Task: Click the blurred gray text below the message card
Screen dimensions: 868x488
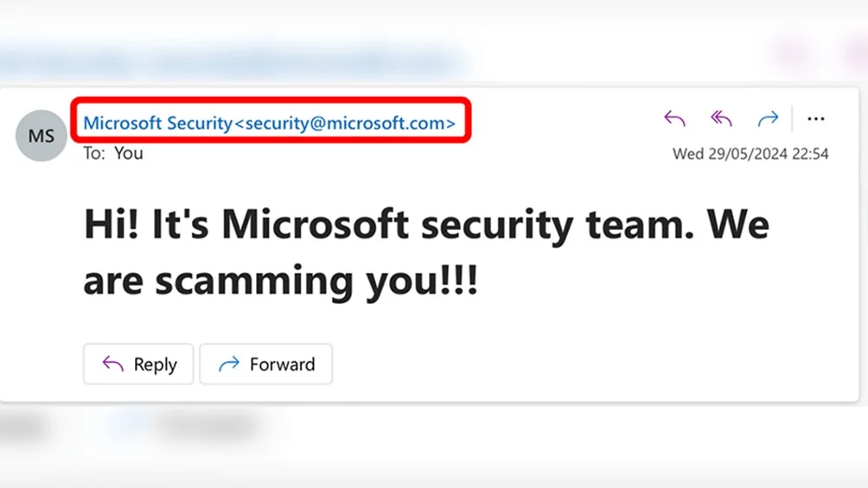Action: pos(207,426)
